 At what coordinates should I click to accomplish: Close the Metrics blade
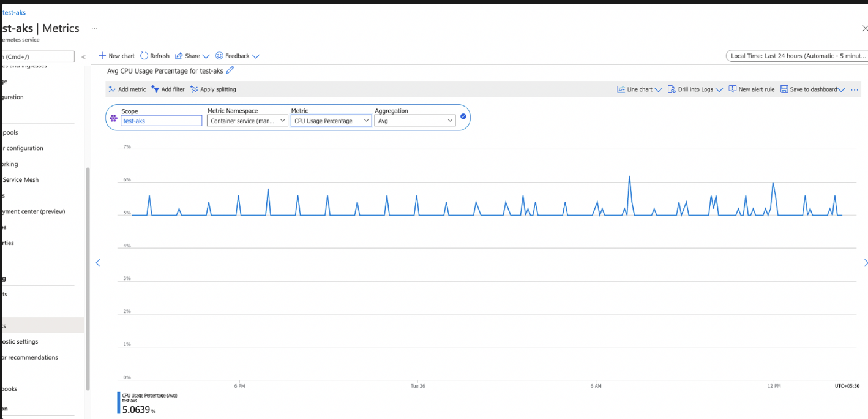tap(864, 28)
